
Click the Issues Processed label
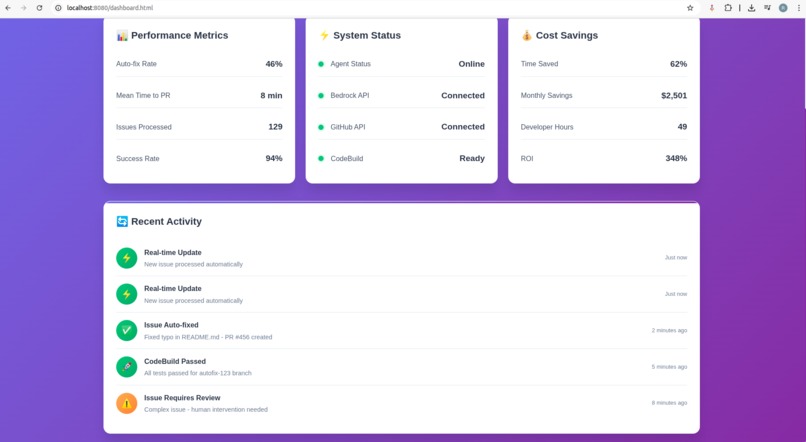tap(144, 127)
